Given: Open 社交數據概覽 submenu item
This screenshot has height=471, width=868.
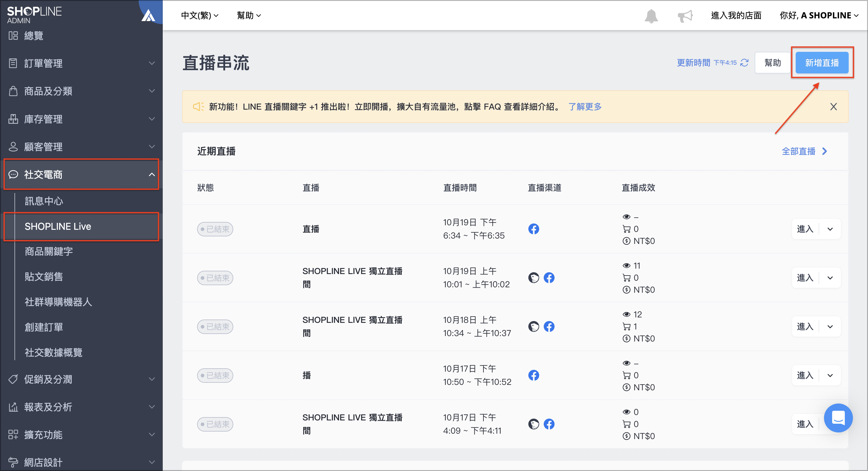Looking at the screenshot, I should pyautogui.click(x=54, y=352).
